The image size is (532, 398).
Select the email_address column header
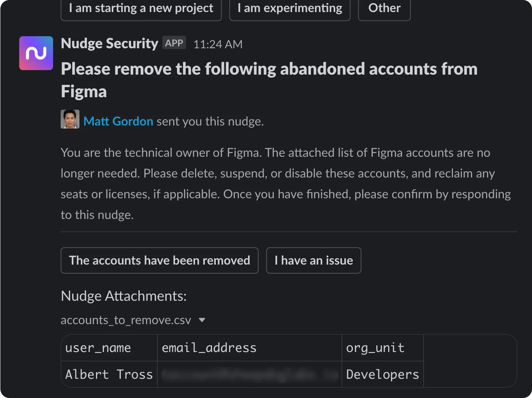[209, 347]
